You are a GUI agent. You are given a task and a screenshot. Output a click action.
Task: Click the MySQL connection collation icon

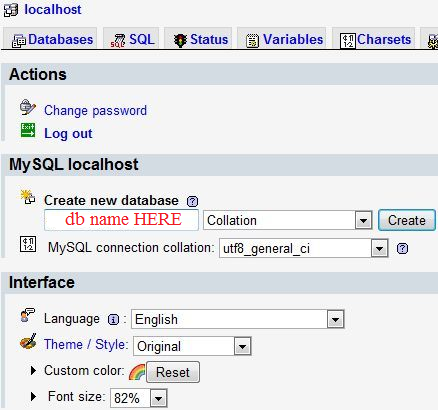click(x=28, y=244)
